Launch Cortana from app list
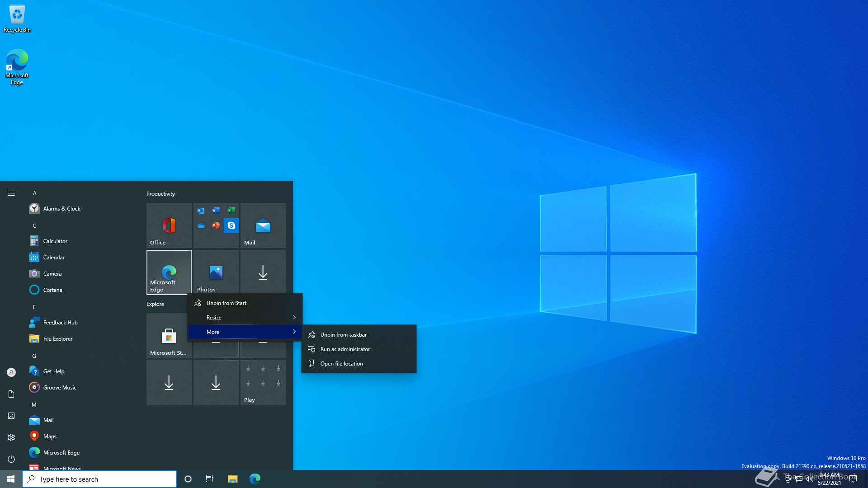Viewport: 868px width, 488px height. (x=81, y=290)
